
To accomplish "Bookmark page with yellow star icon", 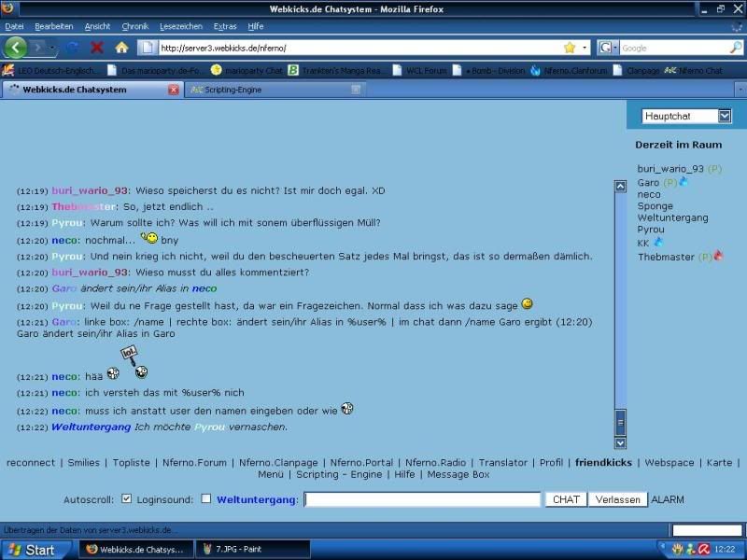I will 570,48.
